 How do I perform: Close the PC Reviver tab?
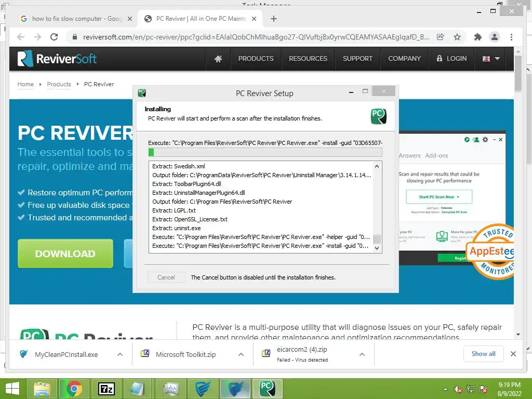point(254,19)
